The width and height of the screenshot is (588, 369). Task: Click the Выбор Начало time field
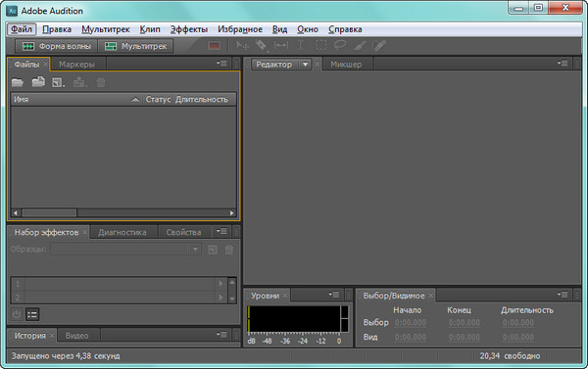[x=411, y=323]
